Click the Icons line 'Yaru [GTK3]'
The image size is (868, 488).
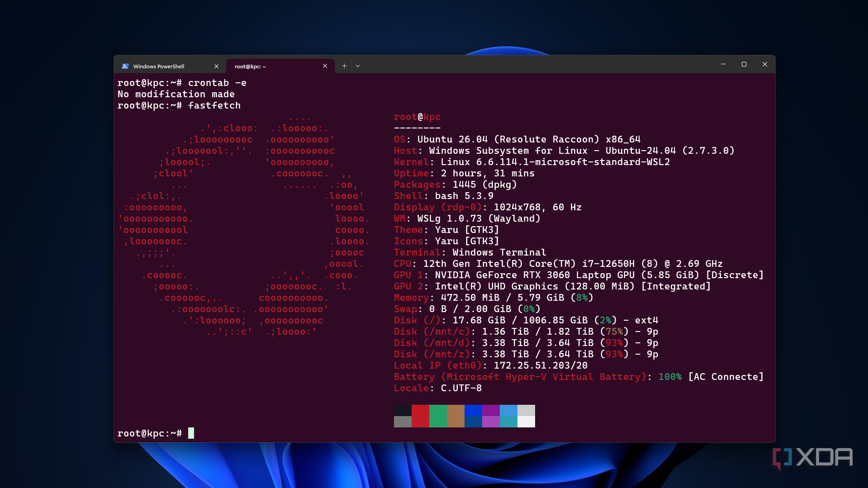pyautogui.click(x=446, y=241)
